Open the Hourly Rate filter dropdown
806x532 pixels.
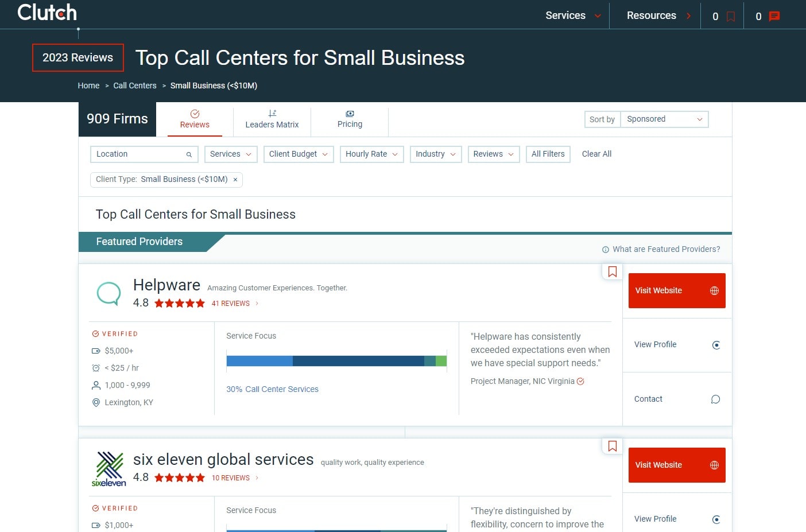click(x=372, y=154)
